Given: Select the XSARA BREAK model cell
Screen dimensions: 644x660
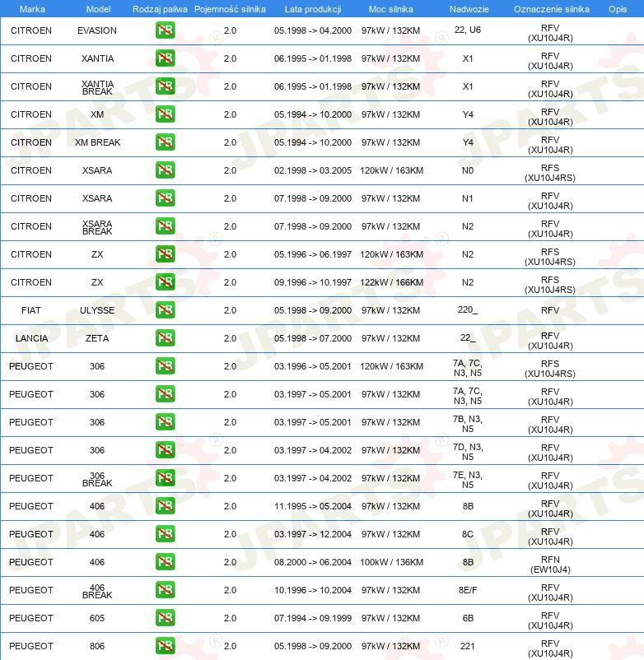Looking at the screenshot, I should point(97,227).
